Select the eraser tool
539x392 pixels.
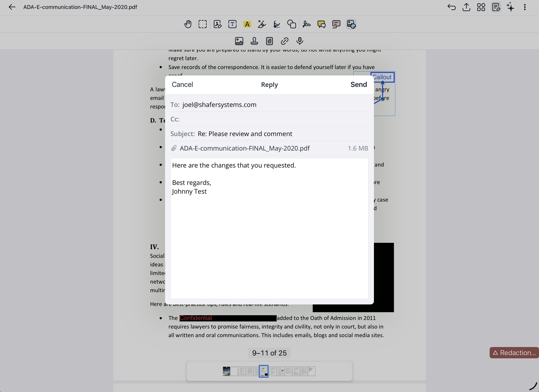262,24
